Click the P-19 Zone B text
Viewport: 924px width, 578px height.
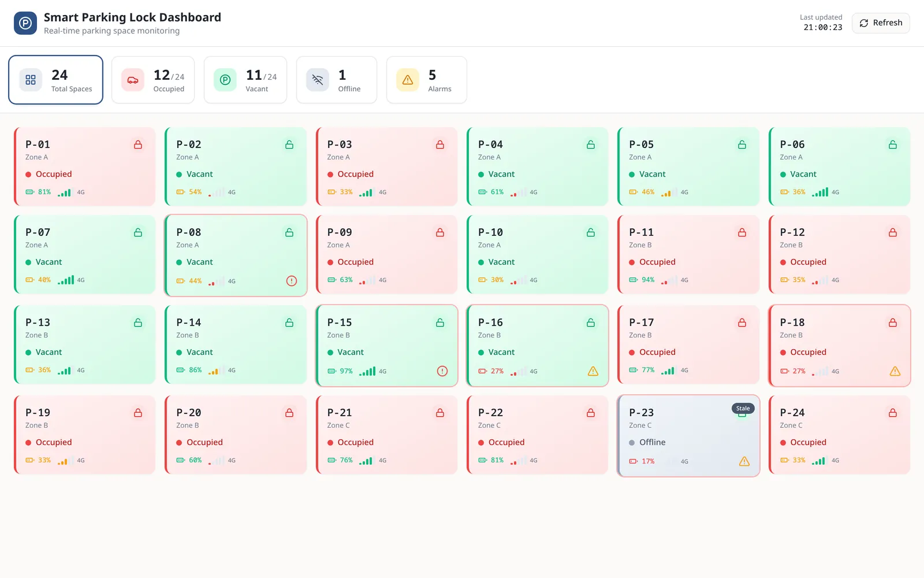coord(36,425)
